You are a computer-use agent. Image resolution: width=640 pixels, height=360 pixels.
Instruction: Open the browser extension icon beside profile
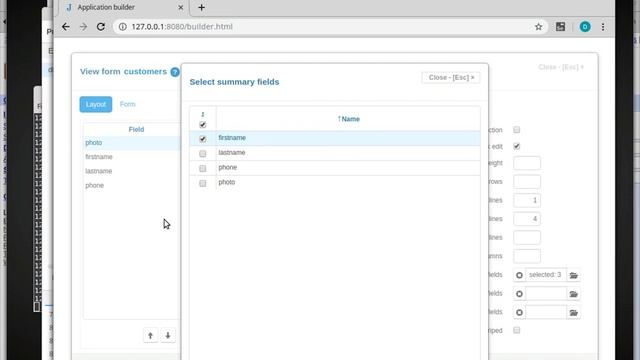pyautogui.click(x=560, y=27)
